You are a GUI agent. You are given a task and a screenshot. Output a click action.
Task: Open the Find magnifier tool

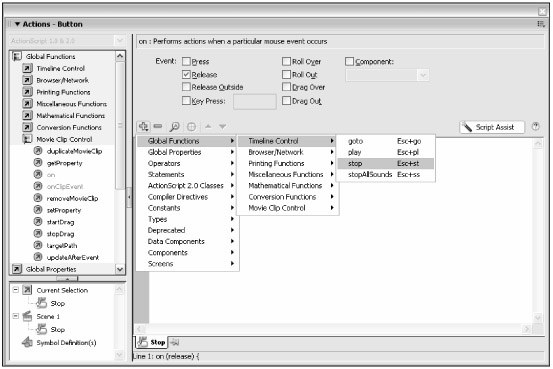point(174,126)
